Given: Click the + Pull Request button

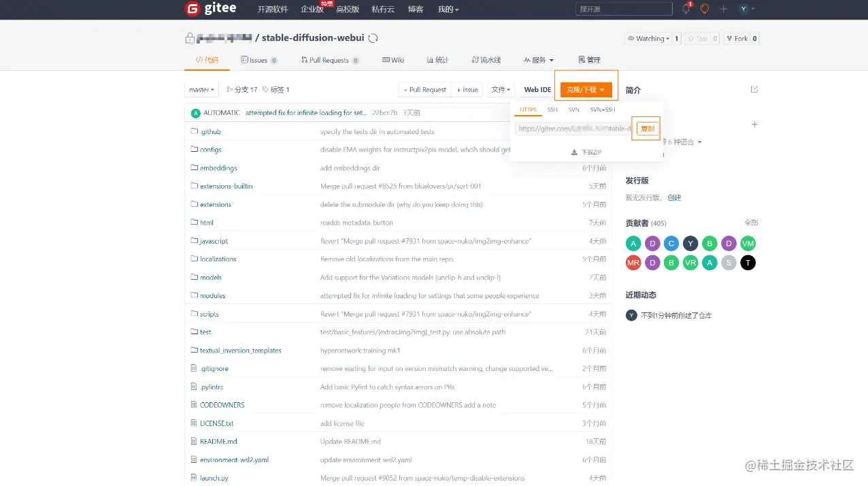Looking at the screenshot, I should click(425, 90).
